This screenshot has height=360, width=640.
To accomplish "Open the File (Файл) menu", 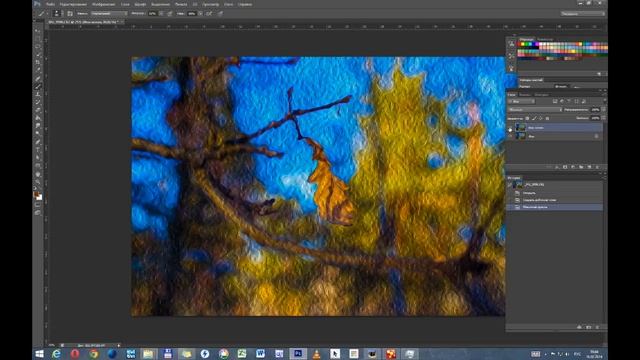I will tap(51, 4).
